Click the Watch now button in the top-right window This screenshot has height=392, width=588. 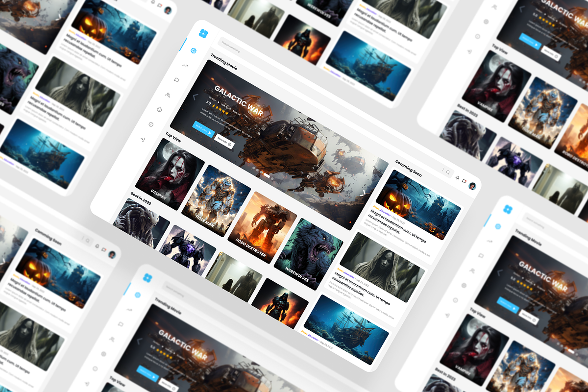coord(530,42)
